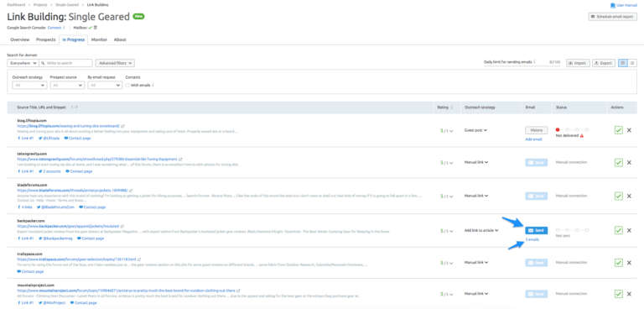Open rating dropdown for trailspace.com row
The image size is (644, 309).
coord(447,263)
